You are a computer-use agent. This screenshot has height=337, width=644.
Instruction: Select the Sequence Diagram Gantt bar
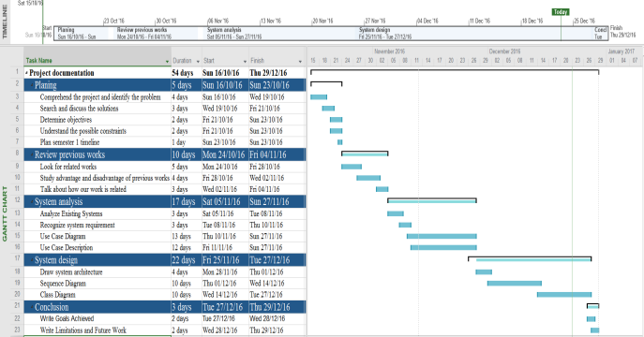[515, 284]
